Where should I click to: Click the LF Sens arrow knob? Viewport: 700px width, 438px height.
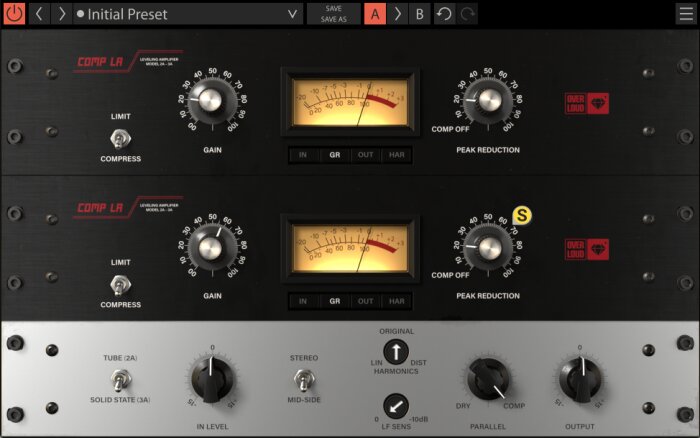click(x=396, y=406)
